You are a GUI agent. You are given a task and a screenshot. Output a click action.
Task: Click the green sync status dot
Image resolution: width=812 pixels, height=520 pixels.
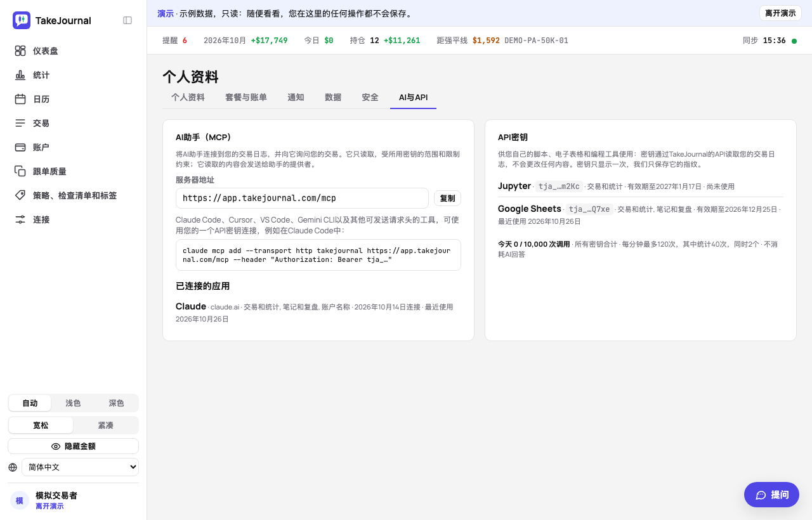(794, 41)
